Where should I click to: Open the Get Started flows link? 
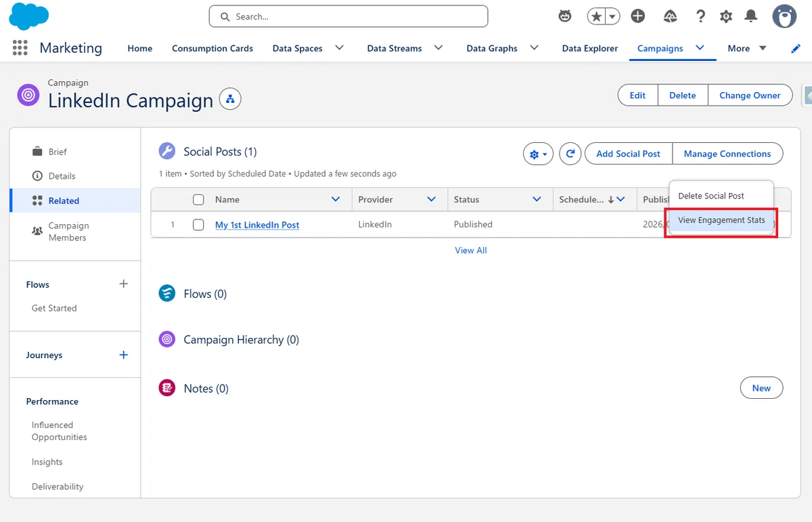(54, 308)
